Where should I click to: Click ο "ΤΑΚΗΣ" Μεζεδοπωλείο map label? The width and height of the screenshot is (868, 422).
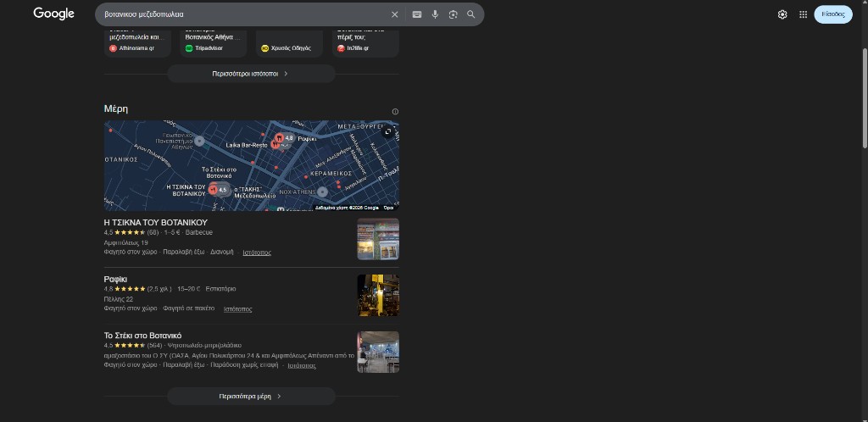[254, 192]
